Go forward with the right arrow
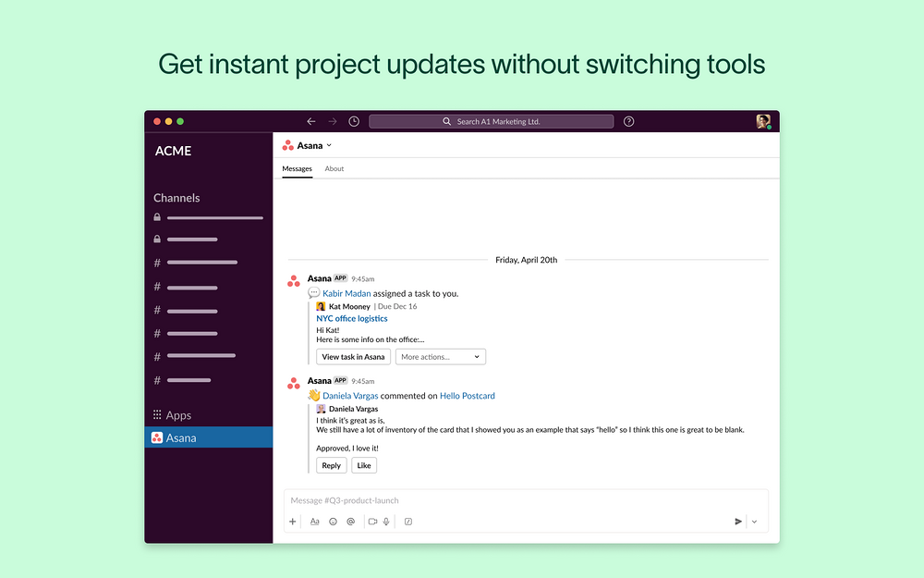This screenshot has width=924, height=578. (333, 121)
